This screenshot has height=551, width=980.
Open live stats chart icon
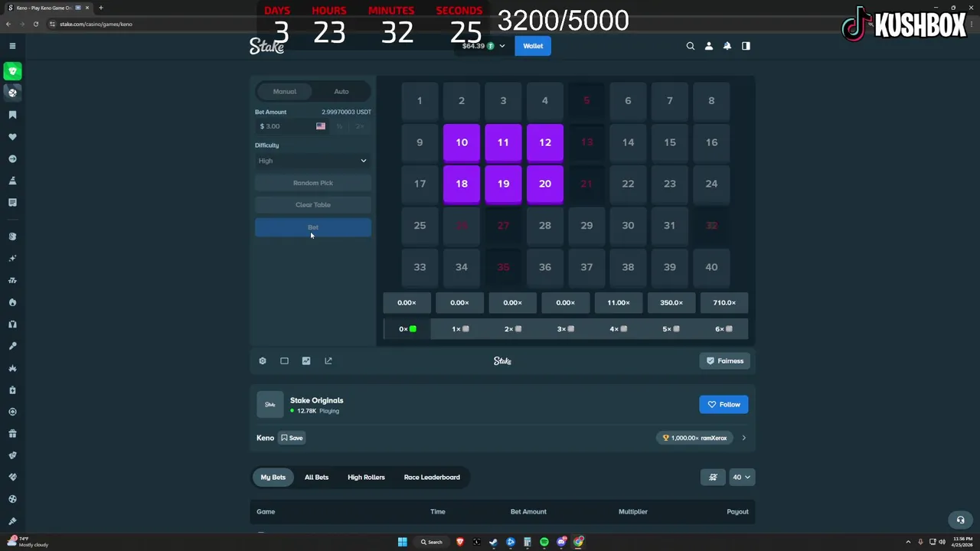click(x=306, y=361)
